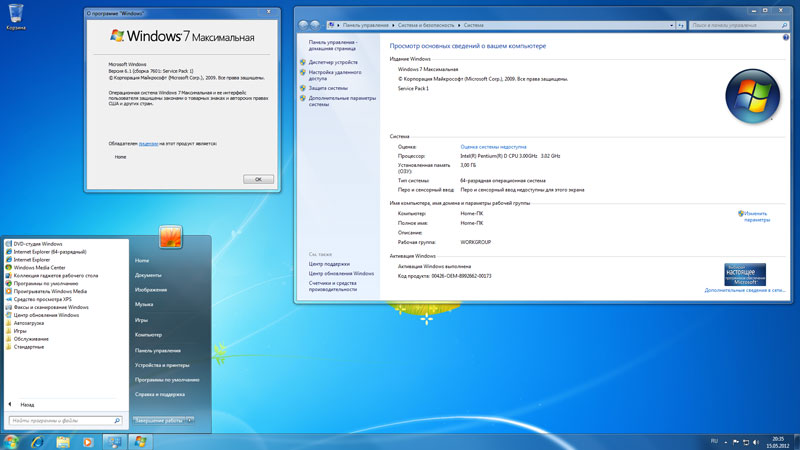Viewport: 800px width, 450px height.
Task: Click the Start orb button
Action: pyautogui.click(x=12, y=441)
